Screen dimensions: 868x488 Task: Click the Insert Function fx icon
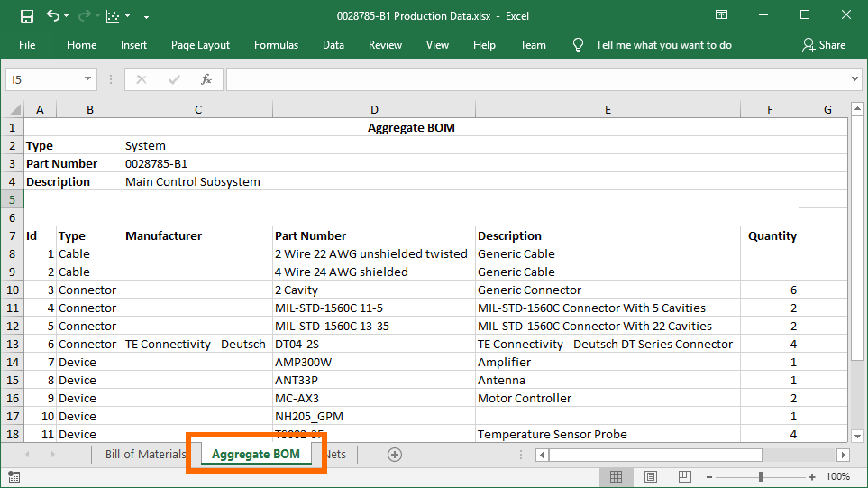(x=206, y=79)
